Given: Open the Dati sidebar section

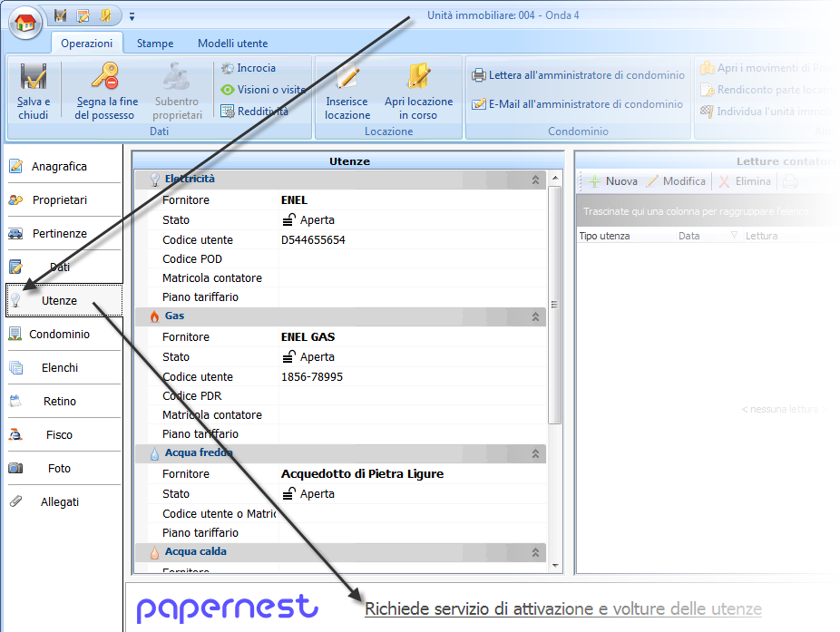Looking at the screenshot, I should click(x=64, y=267).
